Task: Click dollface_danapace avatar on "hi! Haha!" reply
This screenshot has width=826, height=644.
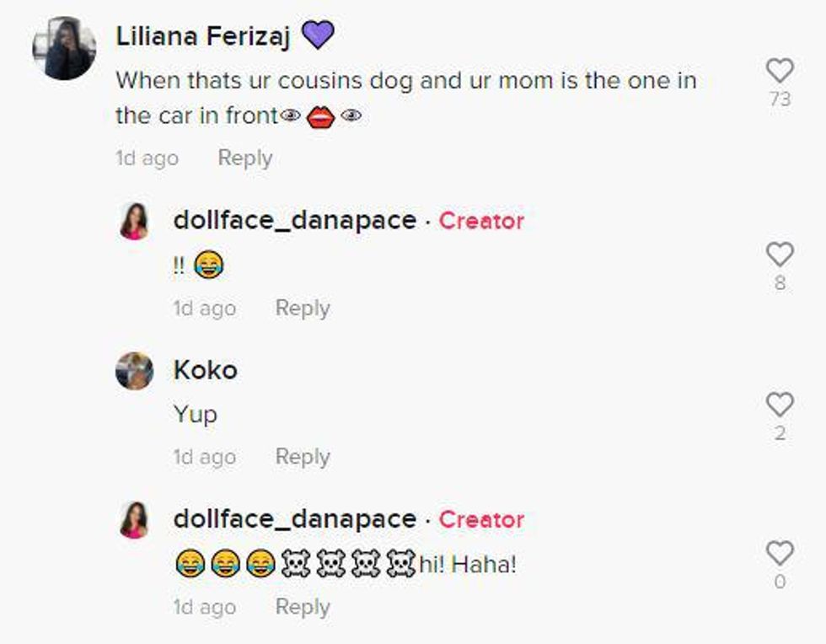Action: pyautogui.click(x=135, y=520)
